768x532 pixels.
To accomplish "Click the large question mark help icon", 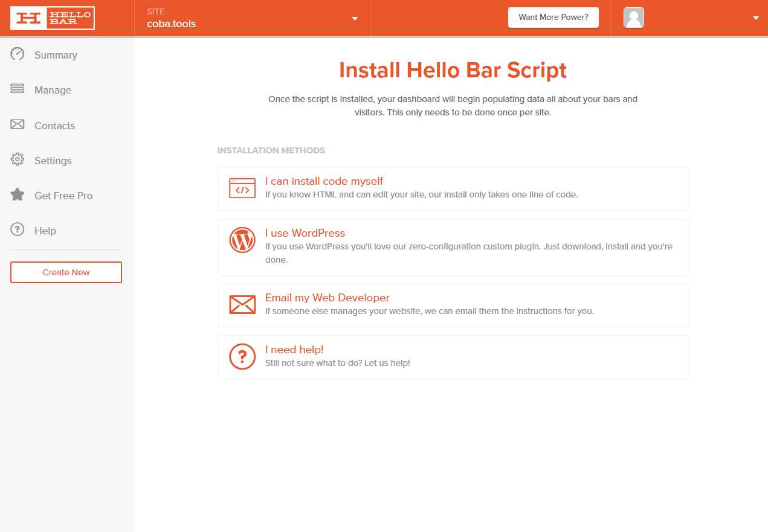I will point(242,356).
